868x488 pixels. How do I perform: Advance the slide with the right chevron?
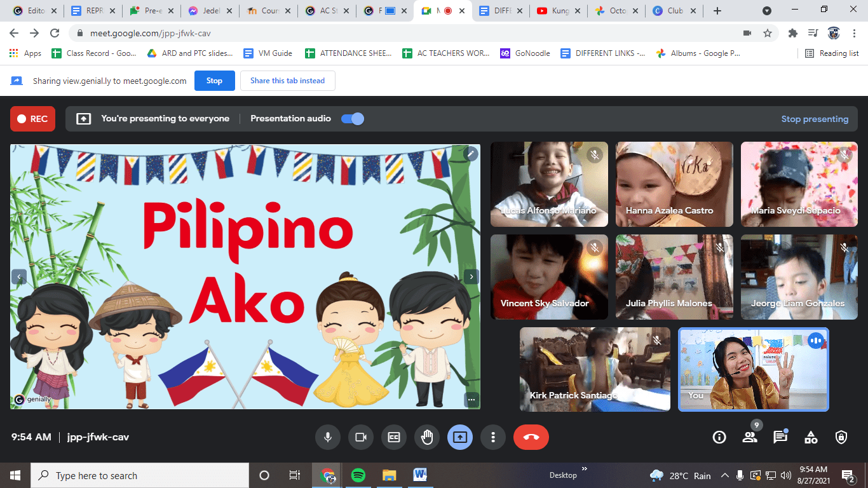[x=471, y=277]
